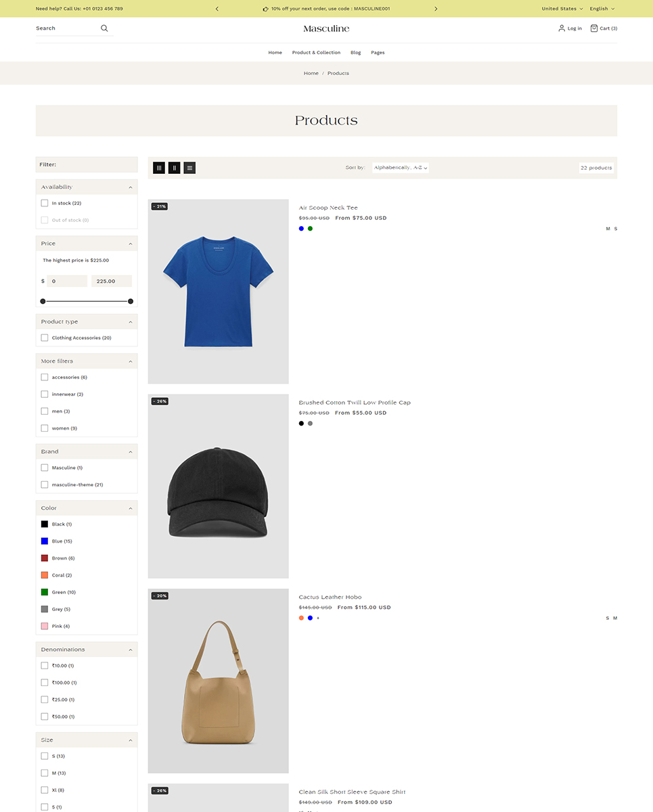Open the shopping cart icon
The image size is (653, 812).
click(x=594, y=28)
